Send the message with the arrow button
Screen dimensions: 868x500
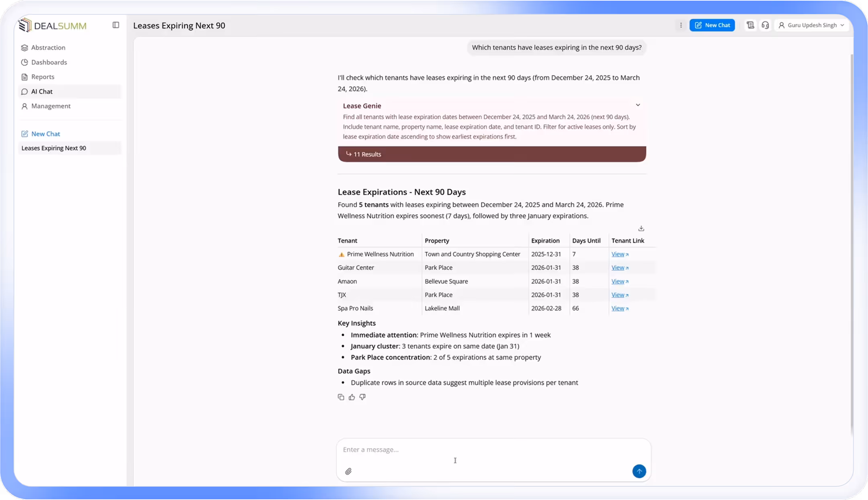click(x=639, y=471)
